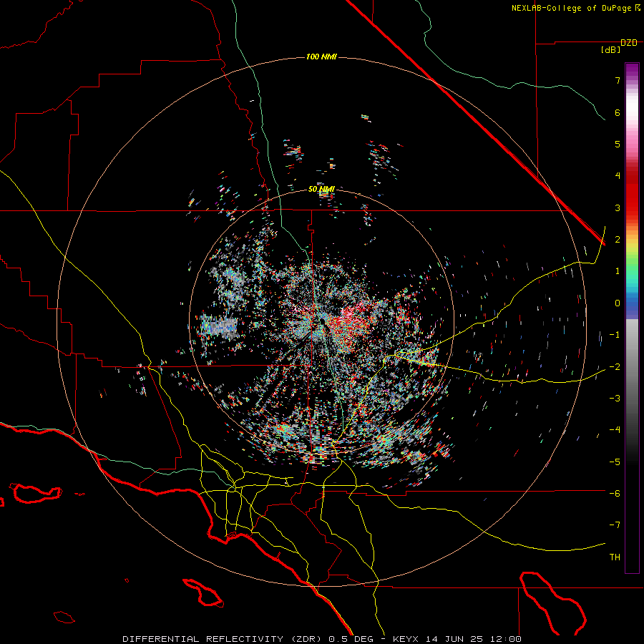Click the 6 tick on color scale
644x644 pixels.
click(x=618, y=112)
